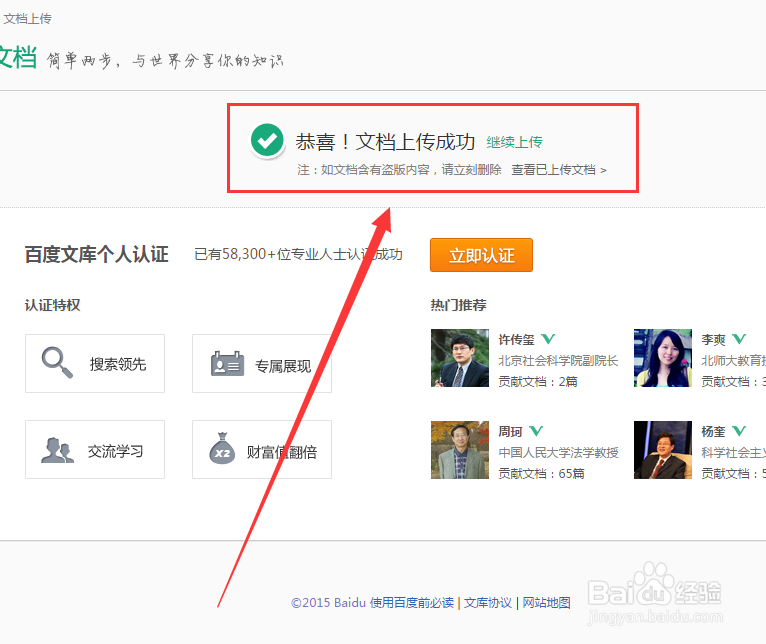Click the people icon for 交流学习
The height and width of the screenshot is (644, 766).
coord(57,450)
